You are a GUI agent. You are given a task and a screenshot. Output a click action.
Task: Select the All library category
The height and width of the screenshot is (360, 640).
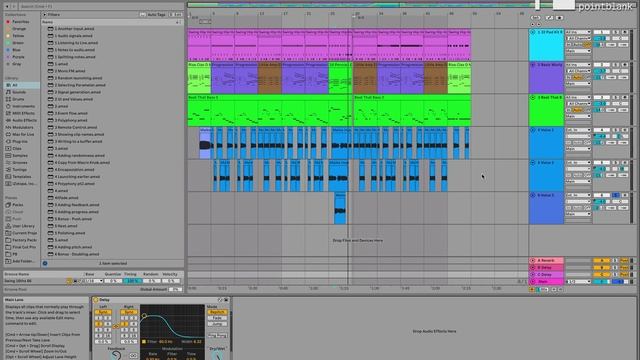22,85
